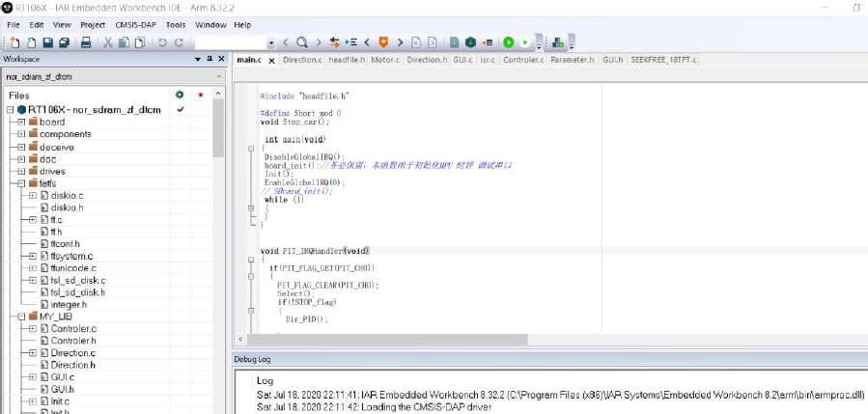Collapse the fatfs folder
This screenshot has height=414, width=868.
21,183
